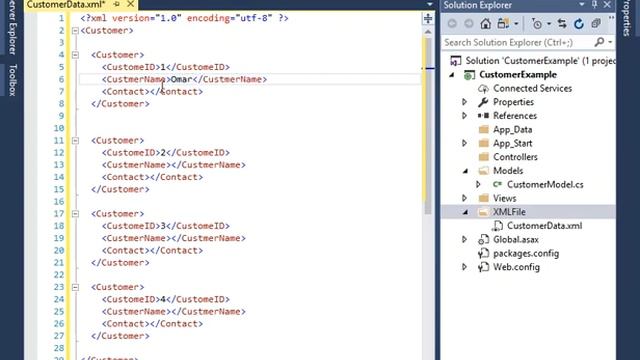640x360 pixels.
Task: Expand the App_Start folder
Action: pyautogui.click(x=464, y=143)
